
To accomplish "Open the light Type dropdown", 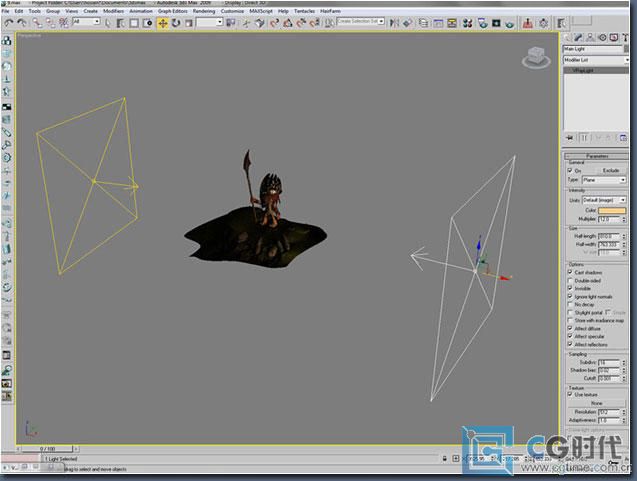I will pyautogui.click(x=604, y=180).
